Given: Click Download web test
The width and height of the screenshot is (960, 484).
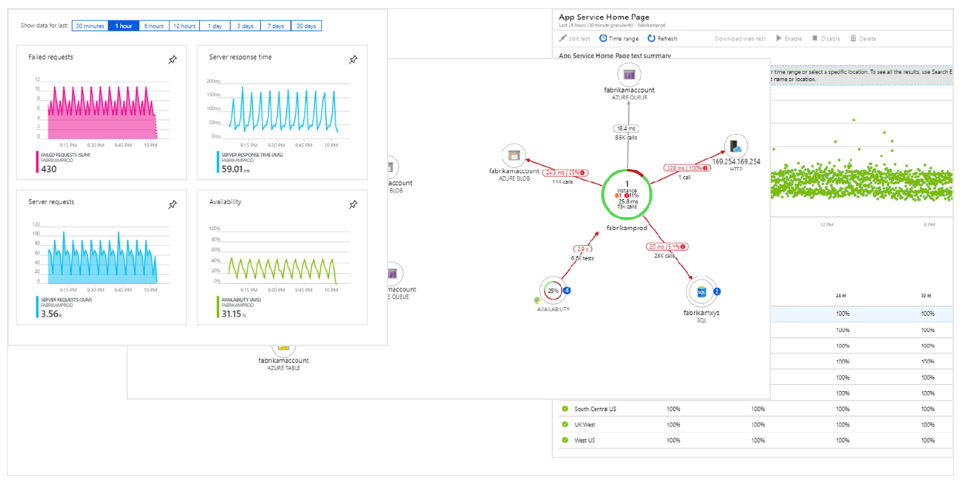Looking at the screenshot, I should tap(740, 39).
